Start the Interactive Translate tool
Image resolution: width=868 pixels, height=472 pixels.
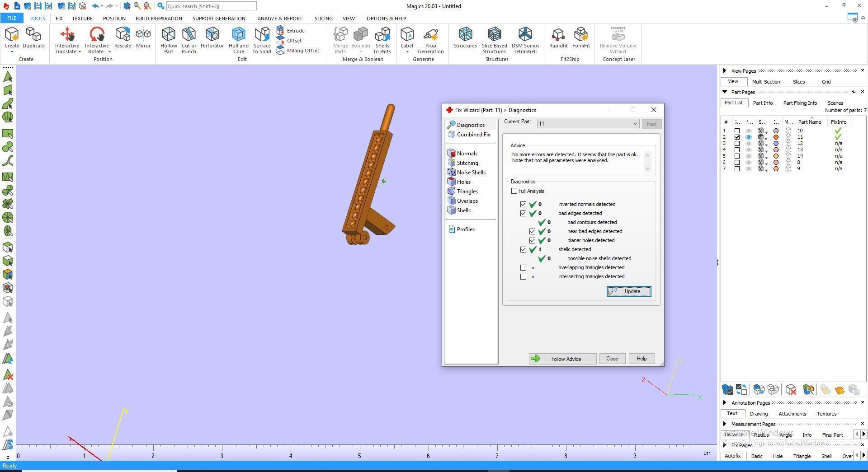click(67, 38)
